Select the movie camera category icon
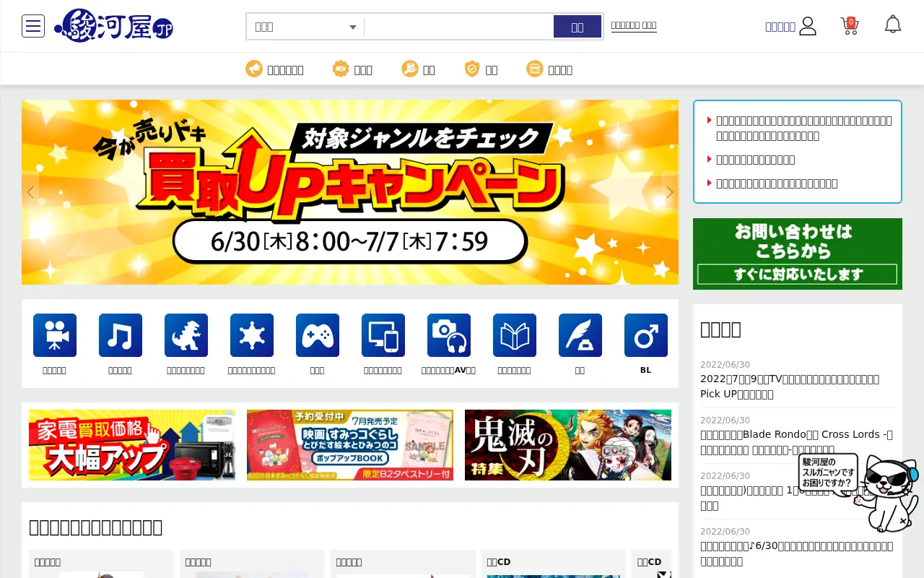Viewport: 924px width, 578px height. [x=55, y=335]
